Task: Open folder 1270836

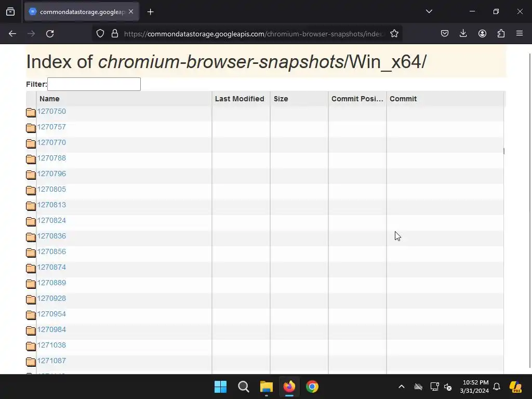Action: (51, 236)
